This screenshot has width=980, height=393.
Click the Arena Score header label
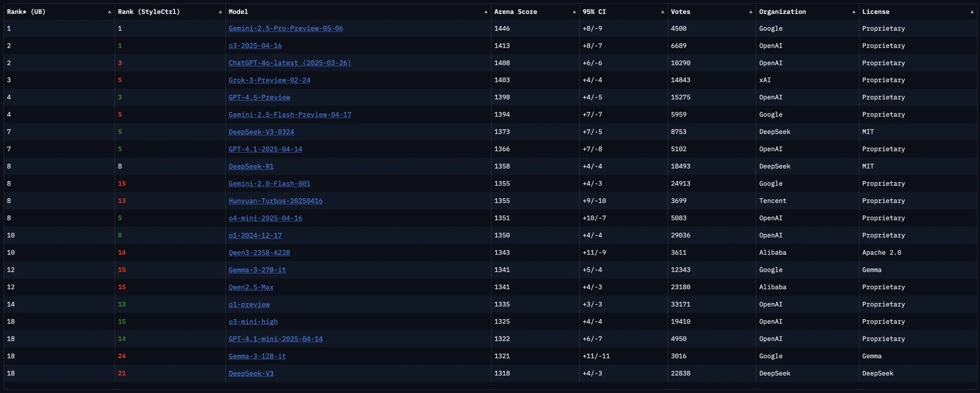coord(516,12)
